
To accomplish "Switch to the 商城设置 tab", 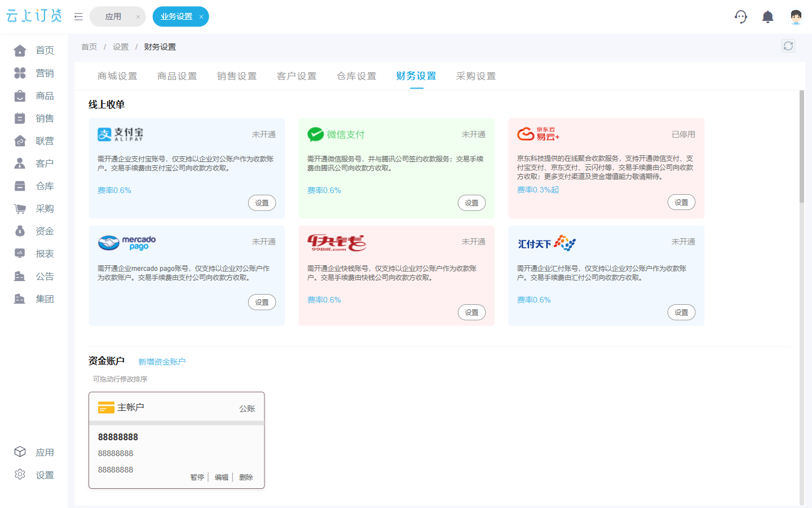I will 117,76.
